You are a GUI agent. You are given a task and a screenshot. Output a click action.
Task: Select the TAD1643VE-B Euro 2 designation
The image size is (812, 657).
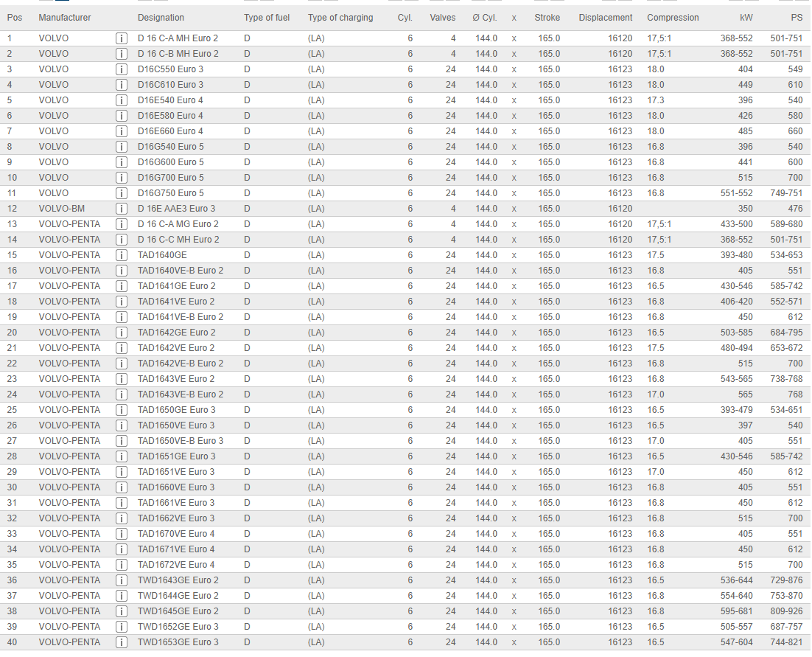point(181,394)
